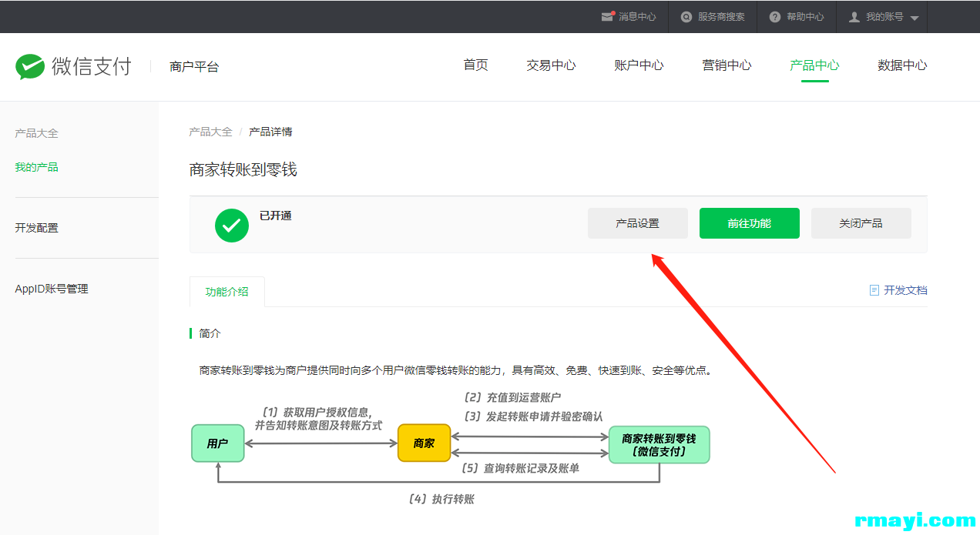The width and height of the screenshot is (980, 535).
Task: Click the 商家转账到零钱 page heading
Action: 243,169
